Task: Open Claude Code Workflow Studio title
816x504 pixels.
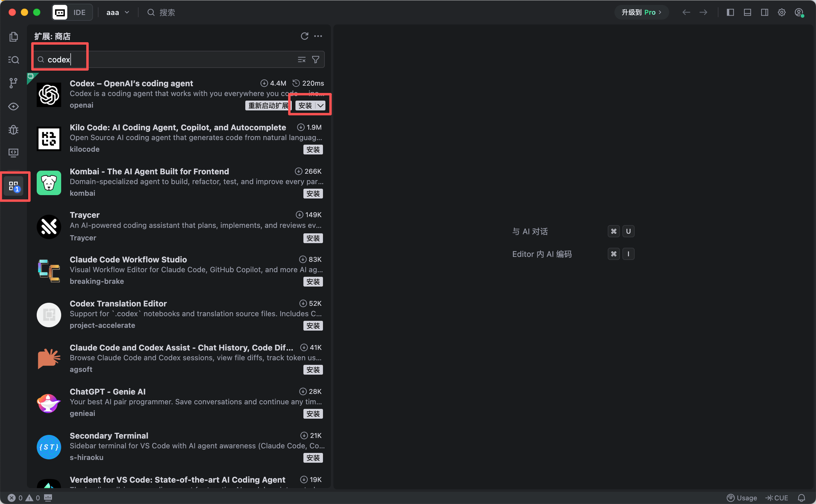Action: tap(128, 259)
